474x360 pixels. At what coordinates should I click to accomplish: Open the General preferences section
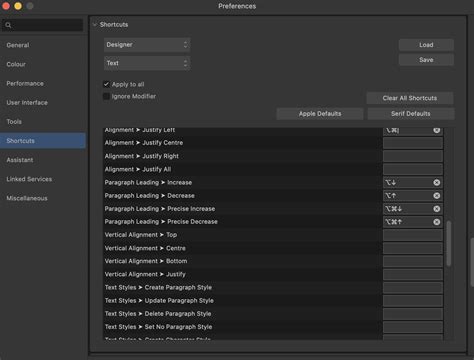[x=18, y=45]
